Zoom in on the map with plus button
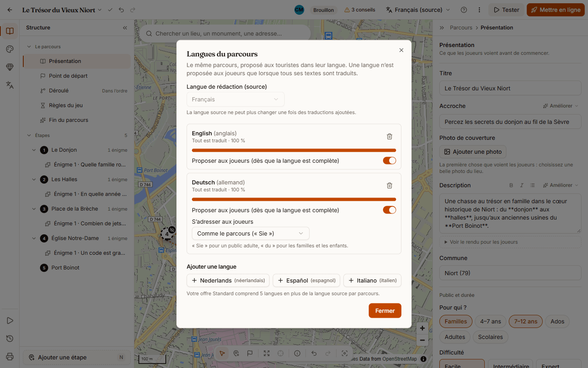This screenshot has width=588, height=368. pos(423,328)
